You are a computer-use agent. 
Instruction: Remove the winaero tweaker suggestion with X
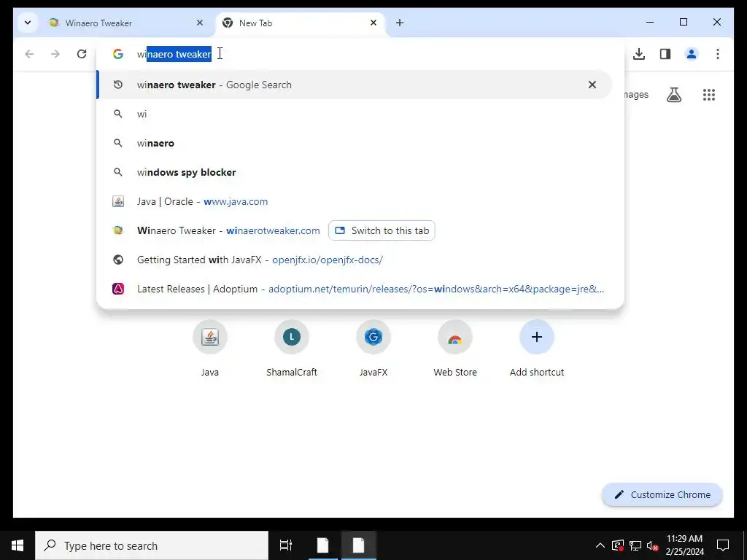click(592, 85)
